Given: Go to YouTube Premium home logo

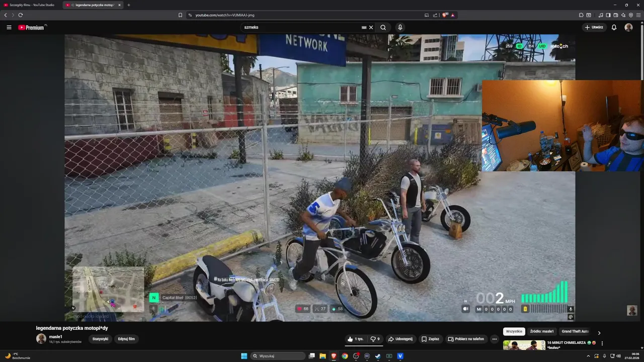Looking at the screenshot, I should pos(32,27).
